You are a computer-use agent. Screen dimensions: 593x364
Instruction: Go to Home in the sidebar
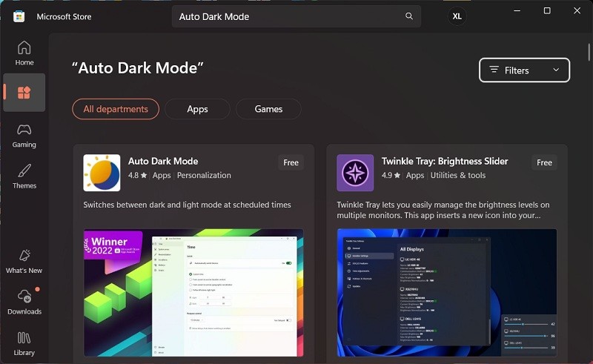(24, 53)
